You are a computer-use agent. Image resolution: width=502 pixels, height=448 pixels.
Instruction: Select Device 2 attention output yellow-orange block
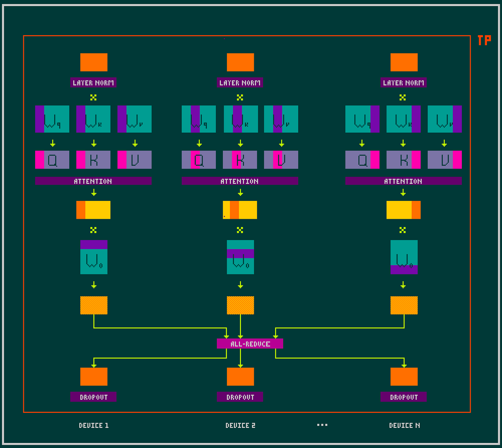pyautogui.click(x=240, y=210)
